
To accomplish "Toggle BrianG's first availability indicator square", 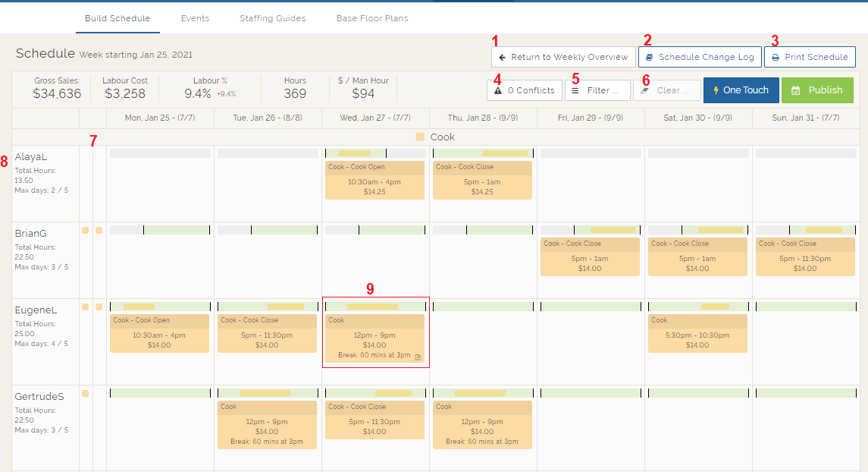I will point(85,229).
